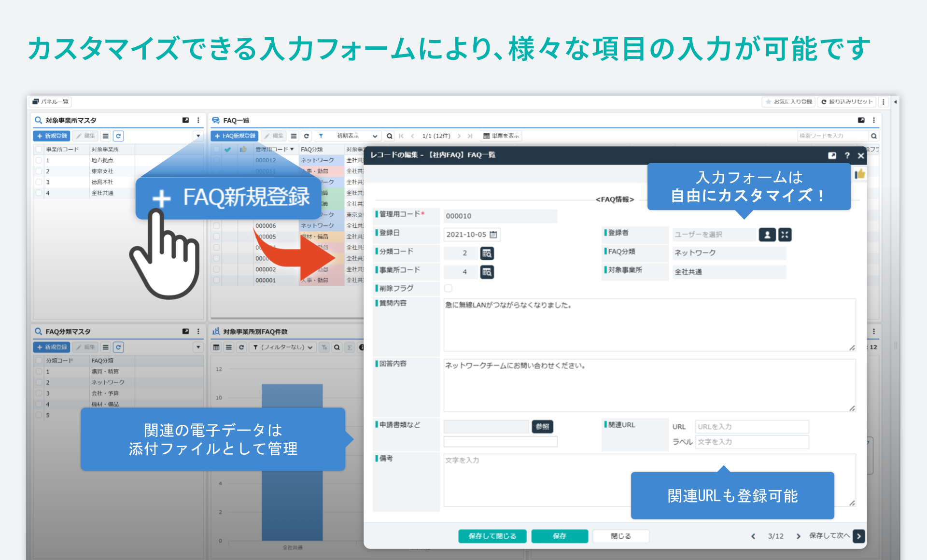927x560 pixels.
Task: Check the select-all checkbox in 対象事業所マスタ header
Action: point(39,149)
